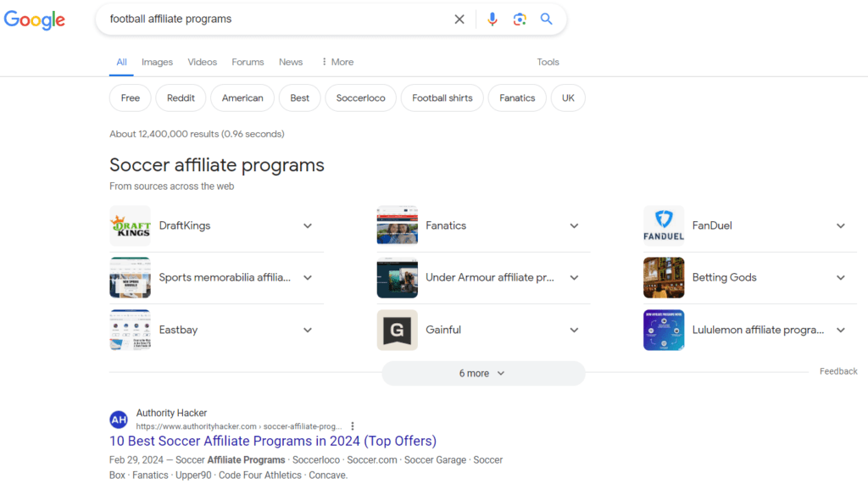This screenshot has width=868, height=484.
Task: Click the Fanatics thumbnail image
Action: click(x=397, y=226)
